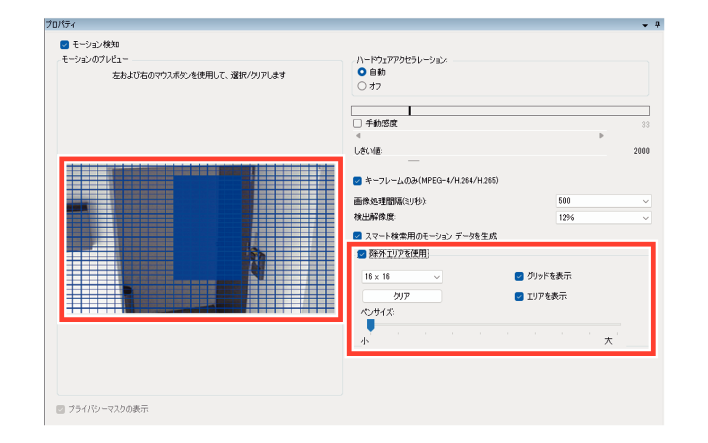Toggle the モーション検知 checkbox
The image size is (708, 443).
[x=65, y=45]
